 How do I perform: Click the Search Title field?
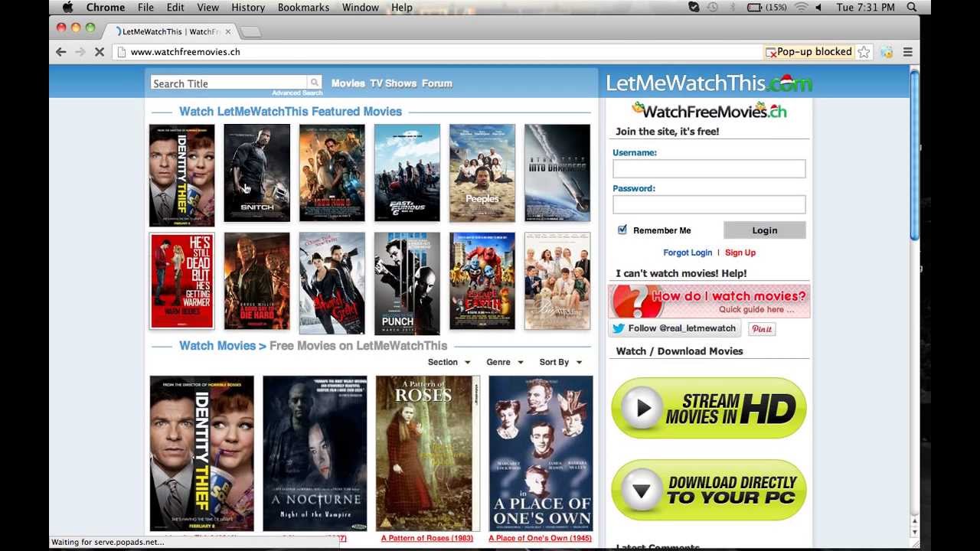pyautogui.click(x=229, y=83)
